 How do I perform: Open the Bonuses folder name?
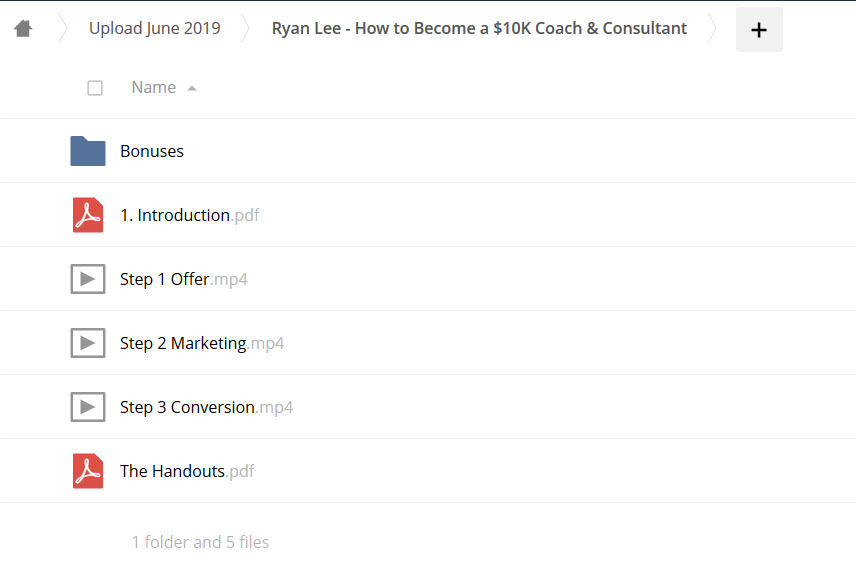pyautogui.click(x=152, y=151)
